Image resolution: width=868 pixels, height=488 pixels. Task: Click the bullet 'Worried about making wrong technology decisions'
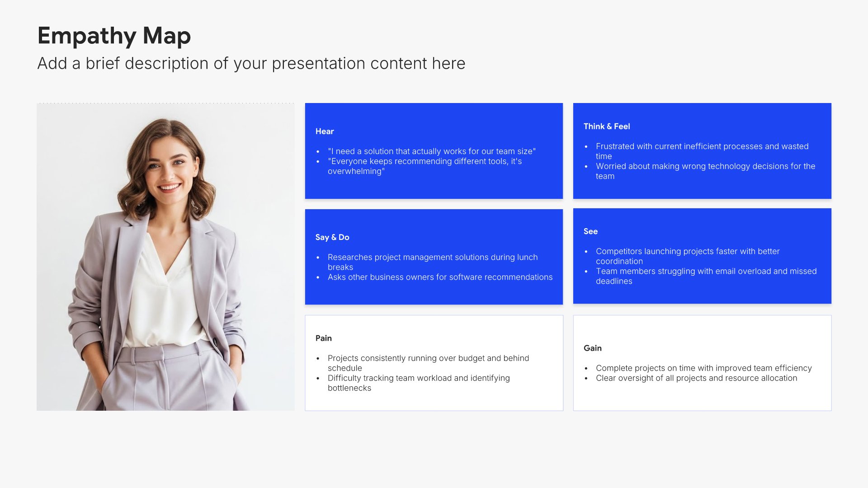(705, 171)
